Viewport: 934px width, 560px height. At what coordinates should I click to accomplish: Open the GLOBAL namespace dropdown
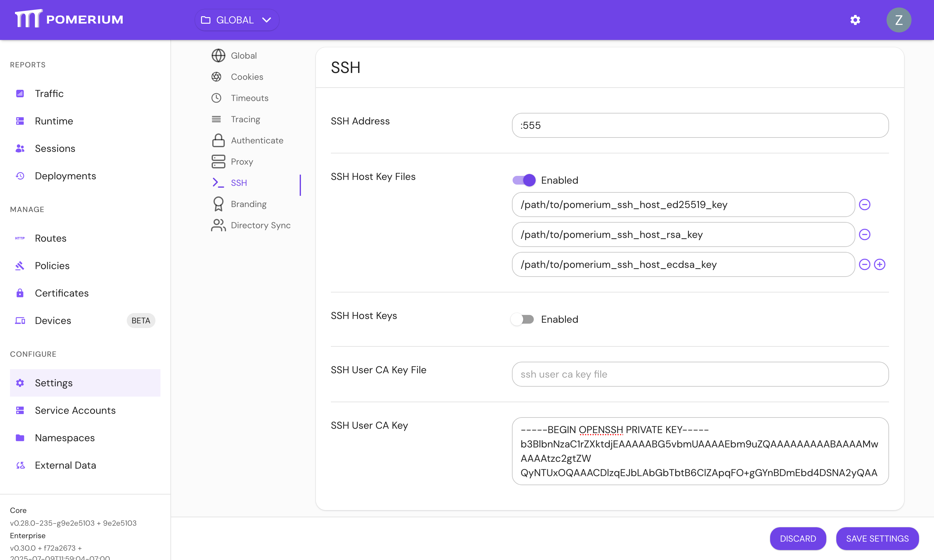[236, 20]
